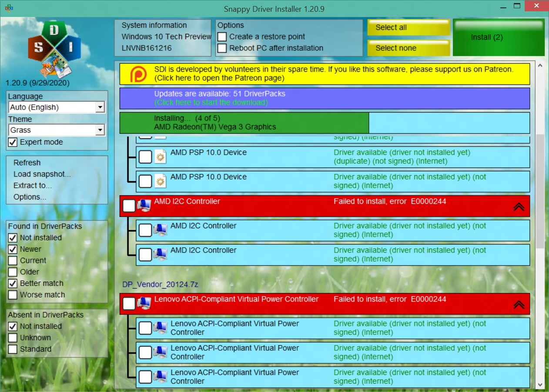This screenshot has width=549, height=392.
Task: Enable the Unknown filter checkbox
Action: (x=13, y=338)
